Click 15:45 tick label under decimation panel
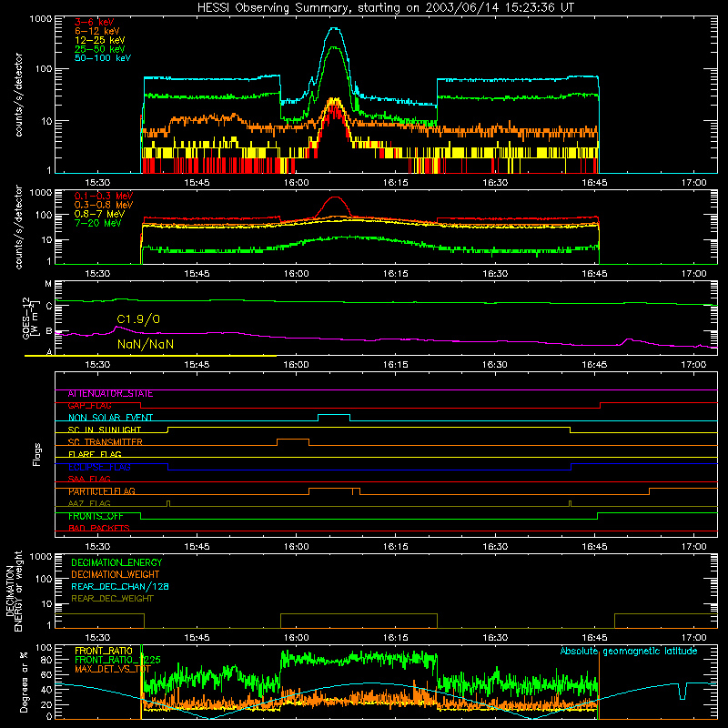The width and height of the screenshot is (728, 728). pos(197,638)
